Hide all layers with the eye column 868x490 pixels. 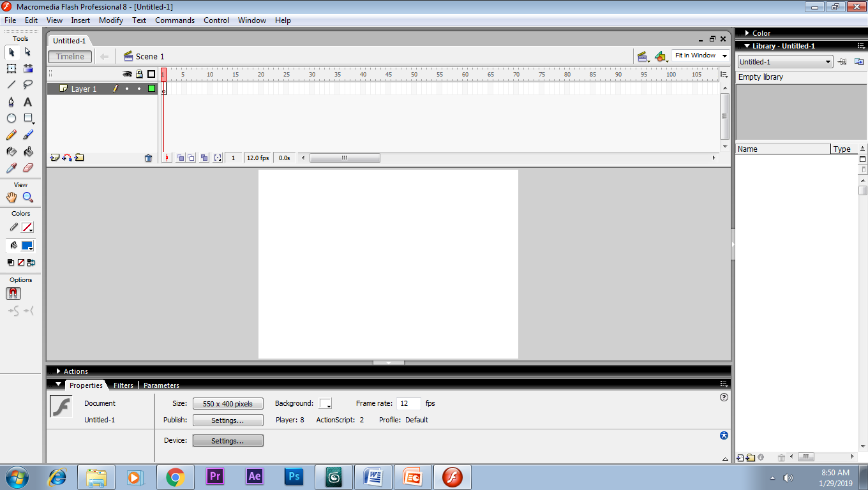(127, 74)
